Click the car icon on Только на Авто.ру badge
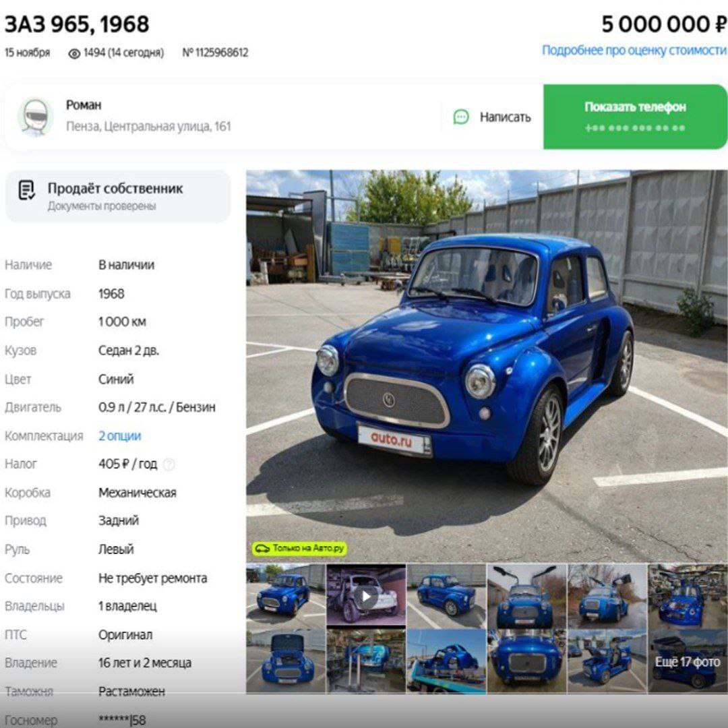The image size is (728, 728). [262, 549]
